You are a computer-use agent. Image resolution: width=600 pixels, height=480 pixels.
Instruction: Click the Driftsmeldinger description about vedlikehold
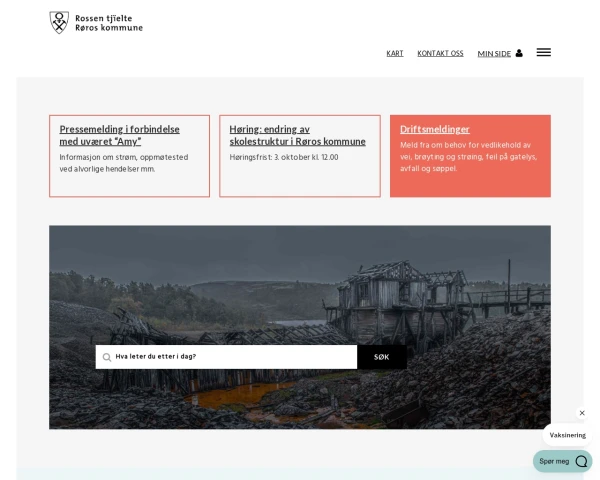[466, 157]
